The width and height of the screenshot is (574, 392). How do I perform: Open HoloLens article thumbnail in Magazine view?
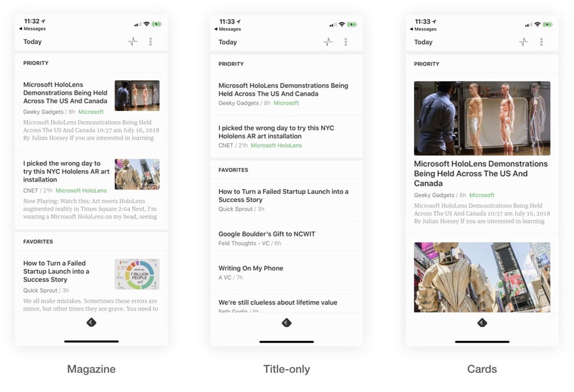pyautogui.click(x=137, y=96)
